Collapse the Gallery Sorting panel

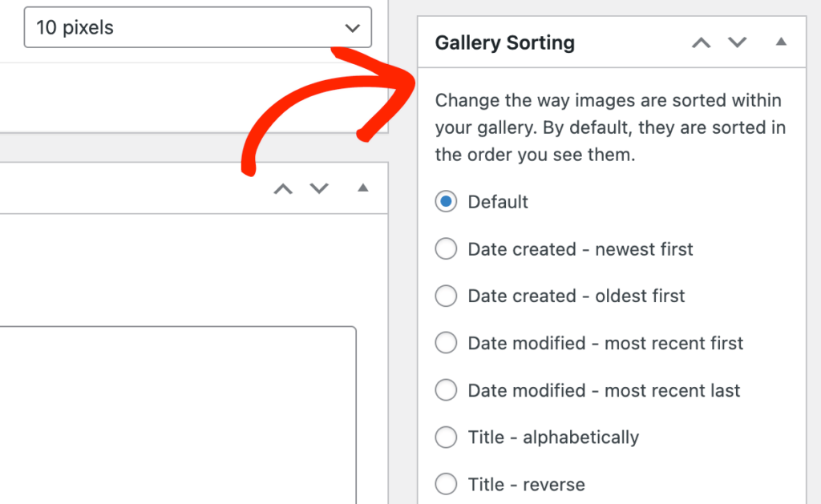click(x=781, y=42)
